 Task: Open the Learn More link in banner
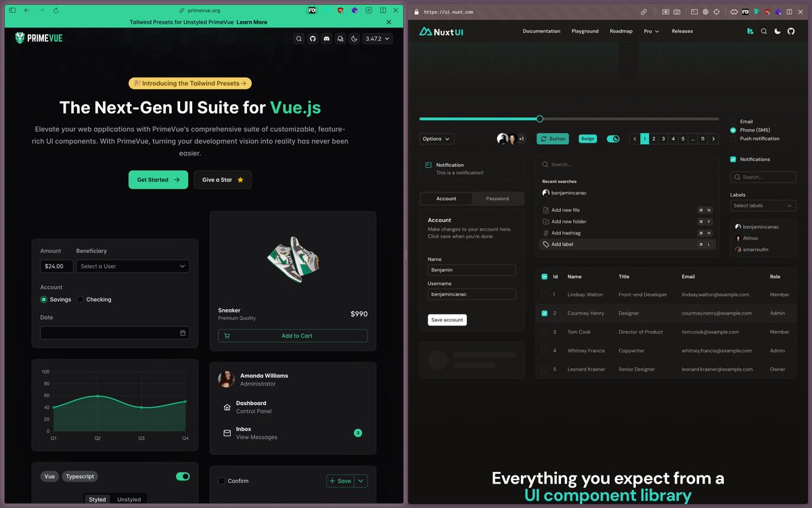(x=252, y=22)
